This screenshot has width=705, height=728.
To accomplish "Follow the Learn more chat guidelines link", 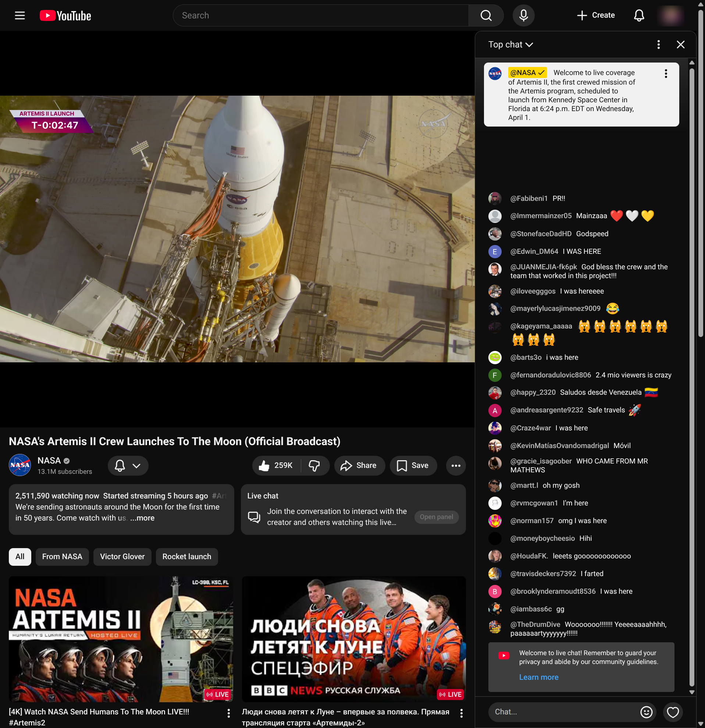I will pos(539,677).
